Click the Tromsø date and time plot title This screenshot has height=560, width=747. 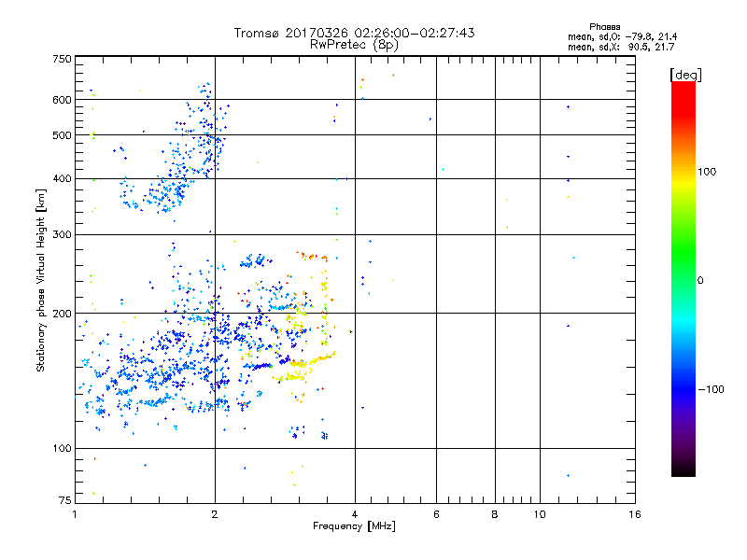[354, 33]
